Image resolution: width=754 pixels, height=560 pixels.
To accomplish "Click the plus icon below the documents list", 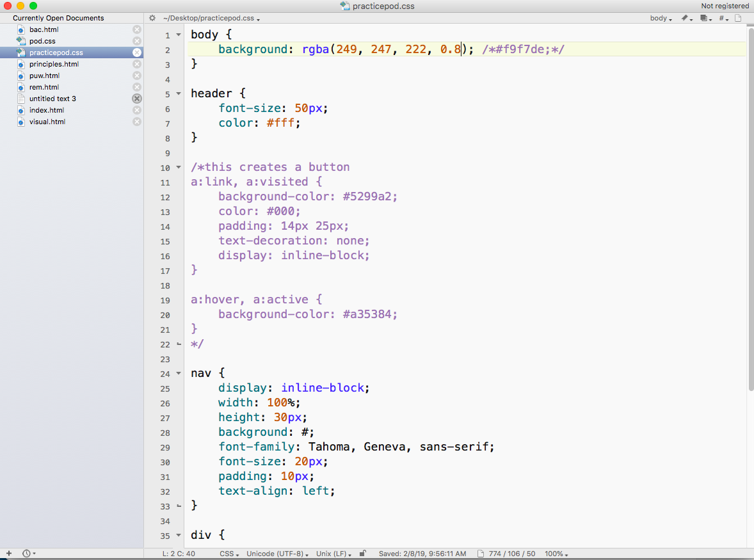I will pyautogui.click(x=9, y=553).
